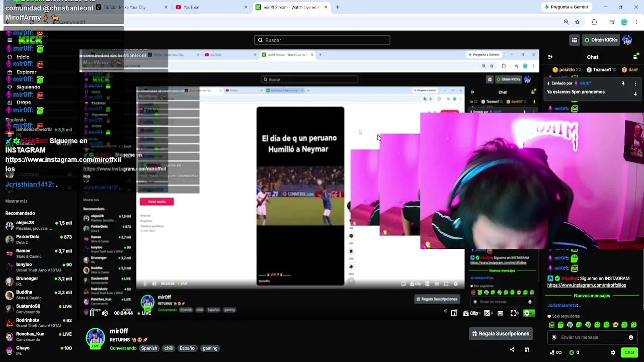Image resolution: width=644 pixels, height=362 pixels.
Task: Open the Chrome extensions menu
Action: [594, 22]
